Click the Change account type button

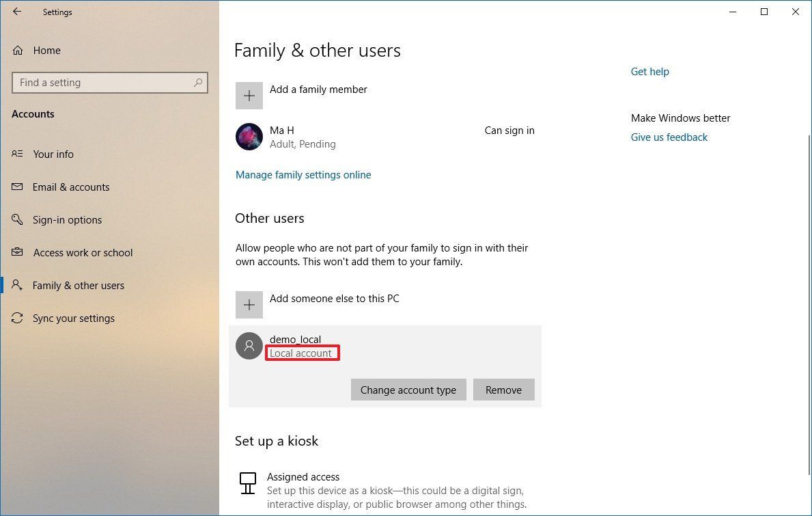click(408, 390)
